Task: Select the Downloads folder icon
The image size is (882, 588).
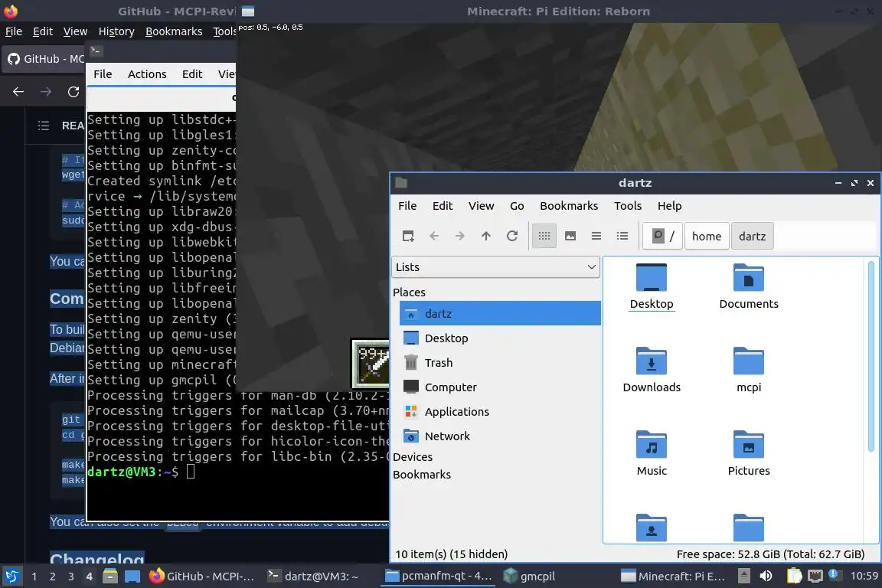Action: [x=652, y=370]
